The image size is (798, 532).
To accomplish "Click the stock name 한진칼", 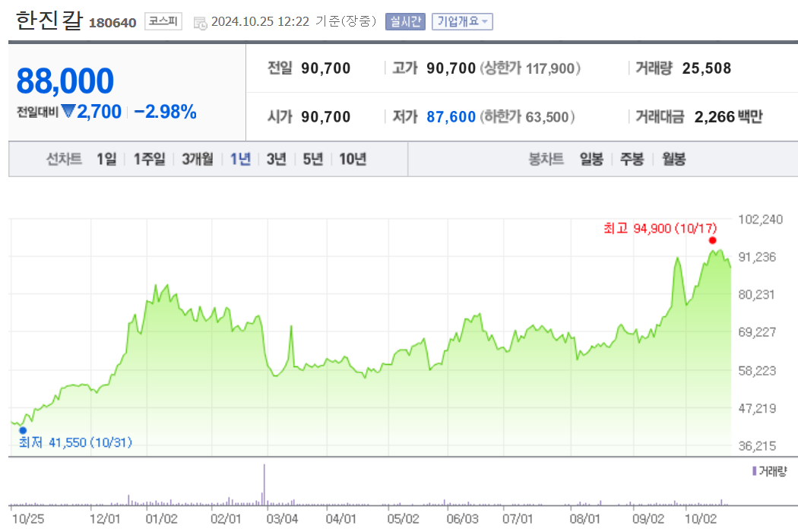I will pyautogui.click(x=49, y=21).
